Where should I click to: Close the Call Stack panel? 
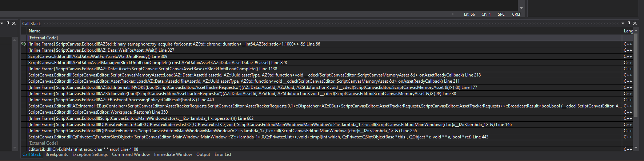point(635,23)
